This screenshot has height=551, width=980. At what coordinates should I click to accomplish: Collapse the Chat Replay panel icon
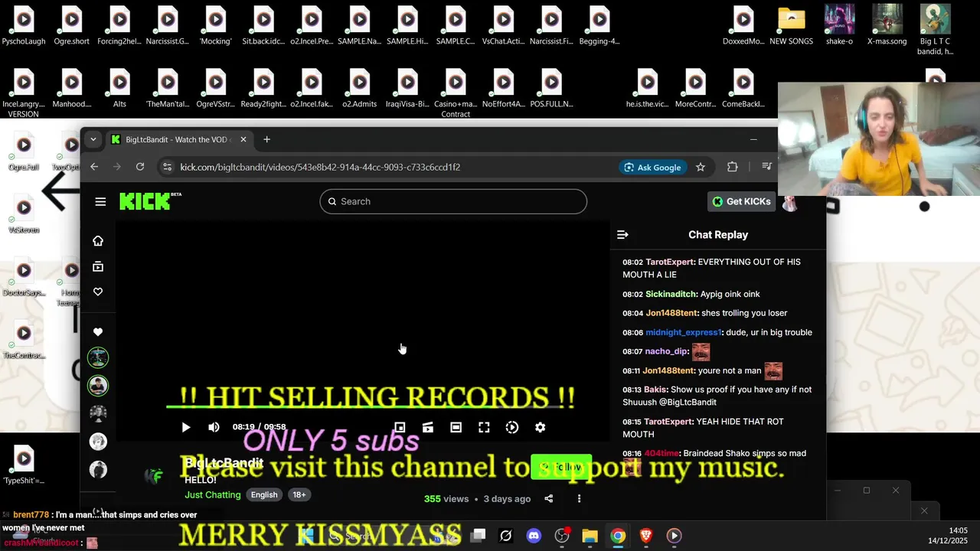click(622, 235)
